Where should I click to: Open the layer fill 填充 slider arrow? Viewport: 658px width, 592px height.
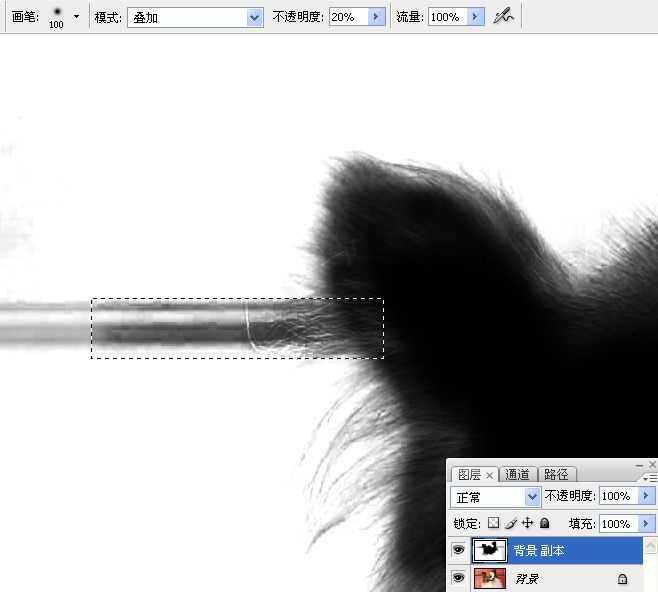point(647,523)
